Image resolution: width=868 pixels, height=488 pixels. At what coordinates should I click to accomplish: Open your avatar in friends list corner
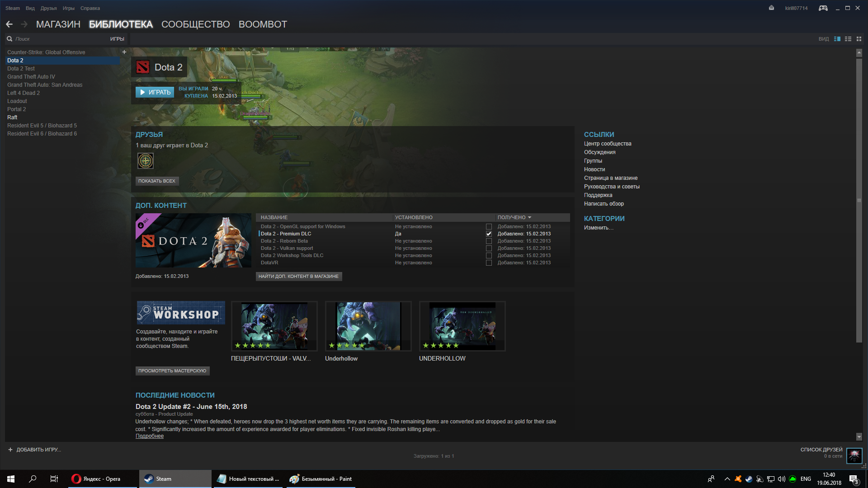pyautogui.click(x=854, y=455)
